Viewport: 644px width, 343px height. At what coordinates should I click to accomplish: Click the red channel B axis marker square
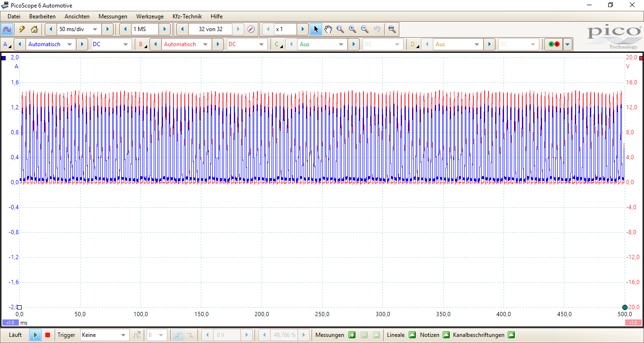click(641, 57)
